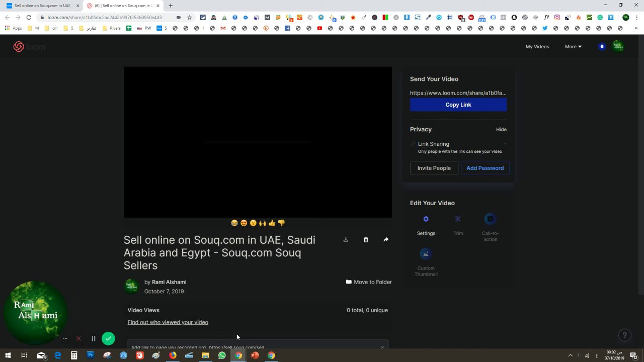Open the Apps bookmarks shortcut

pyautogui.click(x=14, y=28)
